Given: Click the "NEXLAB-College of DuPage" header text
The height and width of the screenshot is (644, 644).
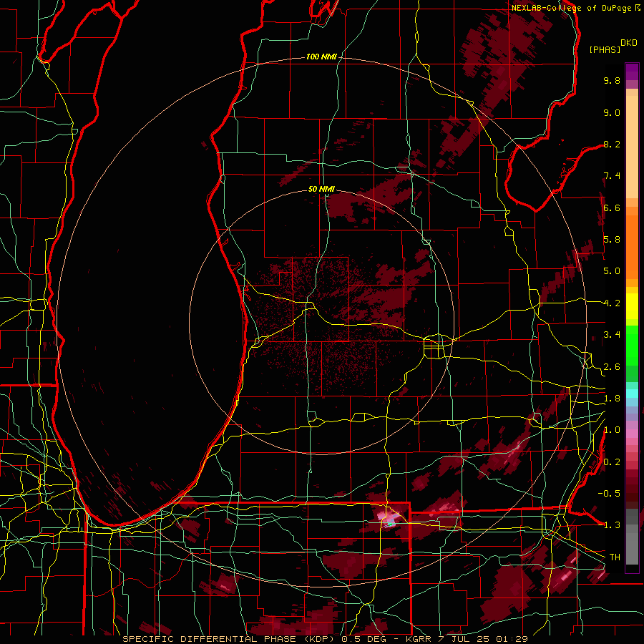Looking at the screenshot, I should coord(571,8).
